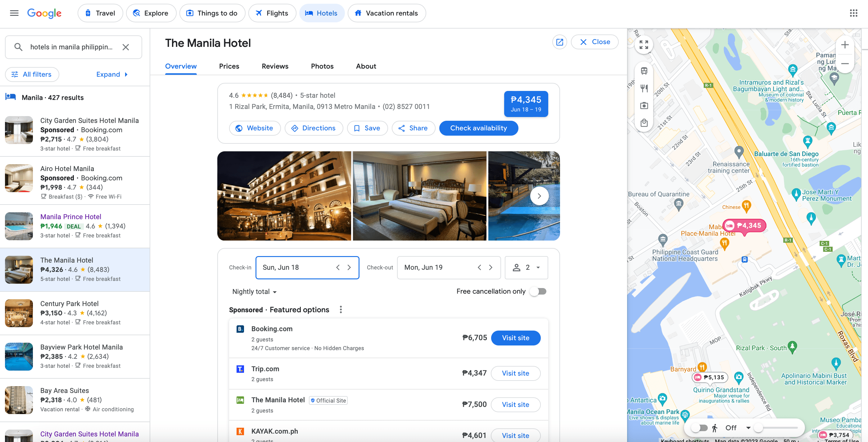Show photo attractions on map
Image resolution: width=868 pixels, height=442 pixels.
pyautogui.click(x=644, y=106)
